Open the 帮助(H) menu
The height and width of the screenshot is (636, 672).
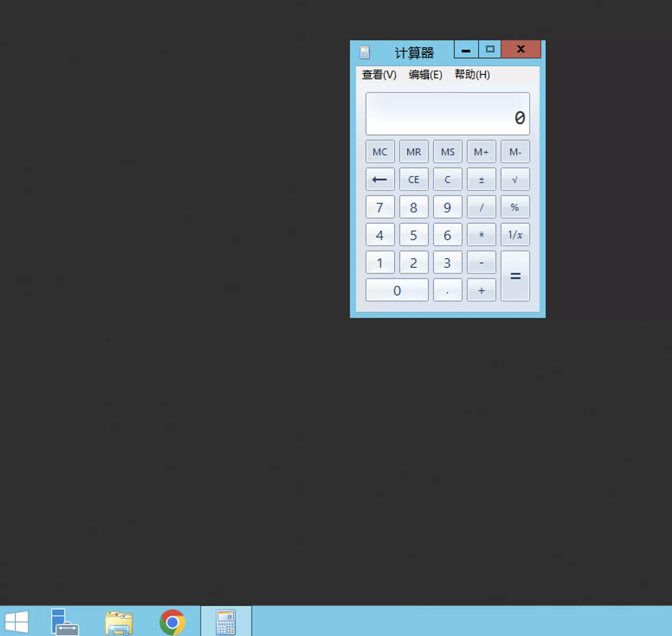click(472, 75)
